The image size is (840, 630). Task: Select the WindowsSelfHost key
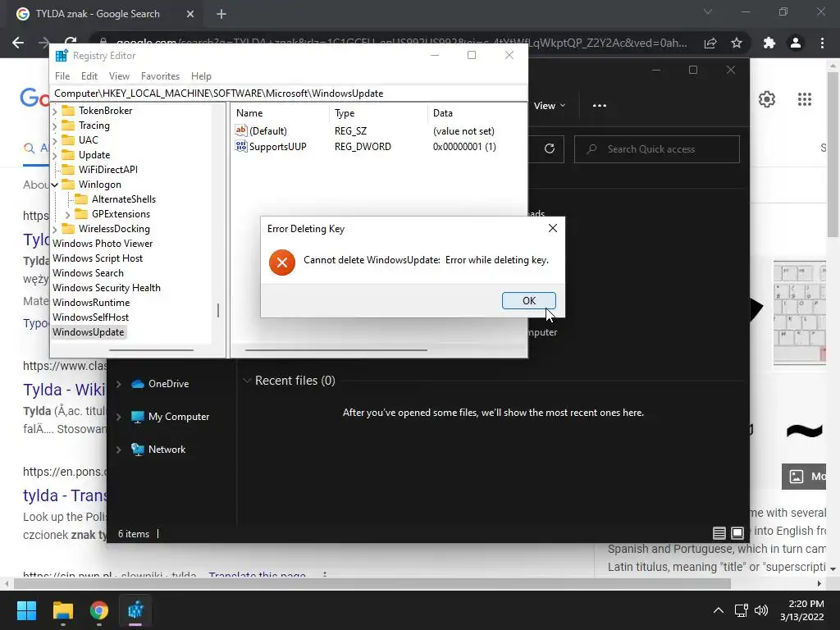pos(90,317)
